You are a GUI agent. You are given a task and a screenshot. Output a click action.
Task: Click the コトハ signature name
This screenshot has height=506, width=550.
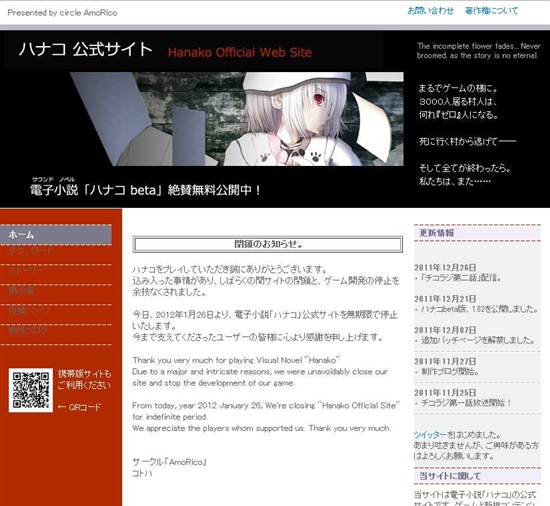[x=142, y=473]
